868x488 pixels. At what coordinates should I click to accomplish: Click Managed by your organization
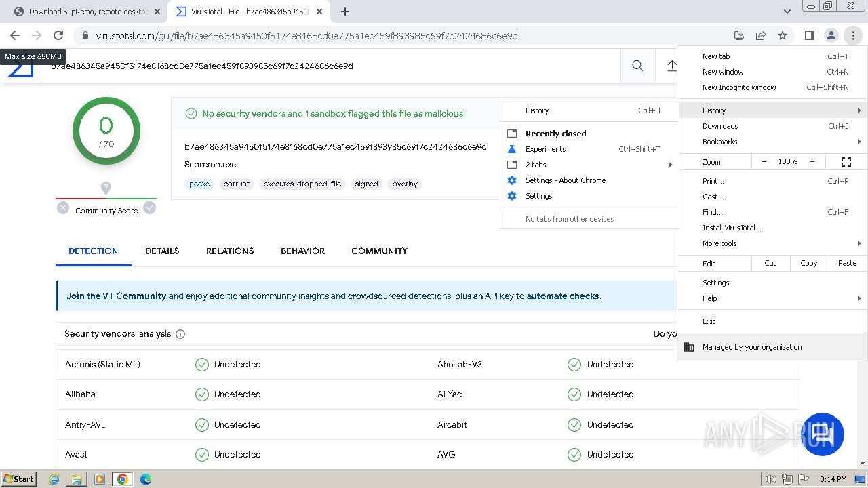tap(772, 347)
